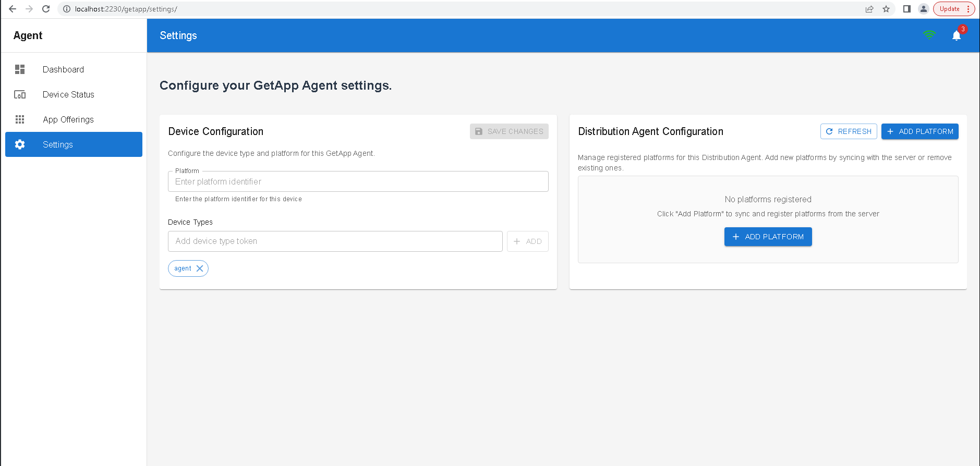Remove the agent device type chip
This screenshot has height=466, width=980.
(x=199, y=268)
